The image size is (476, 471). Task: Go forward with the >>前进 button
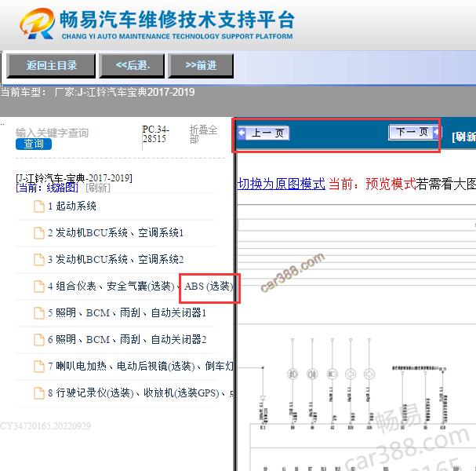click(201, 66)
